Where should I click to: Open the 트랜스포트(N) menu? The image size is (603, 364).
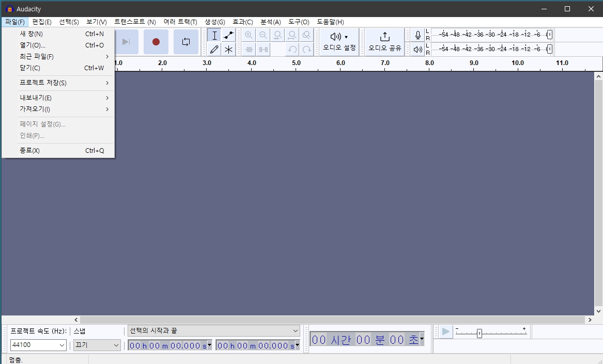click(135, 22)
